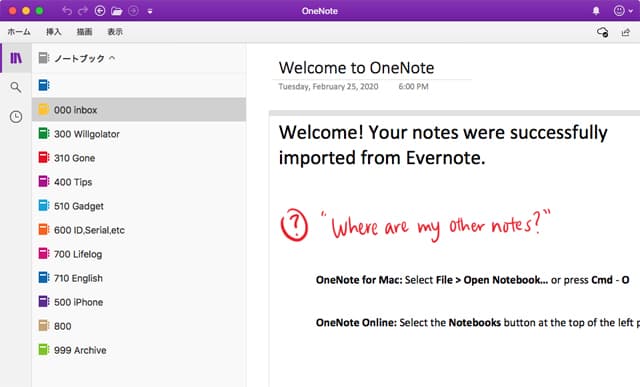Image resolution: width=640 pixels, height=387 pixels.
Task: Click the yellow 000 inbox notebook icon
Action: (x=44, y=109)
